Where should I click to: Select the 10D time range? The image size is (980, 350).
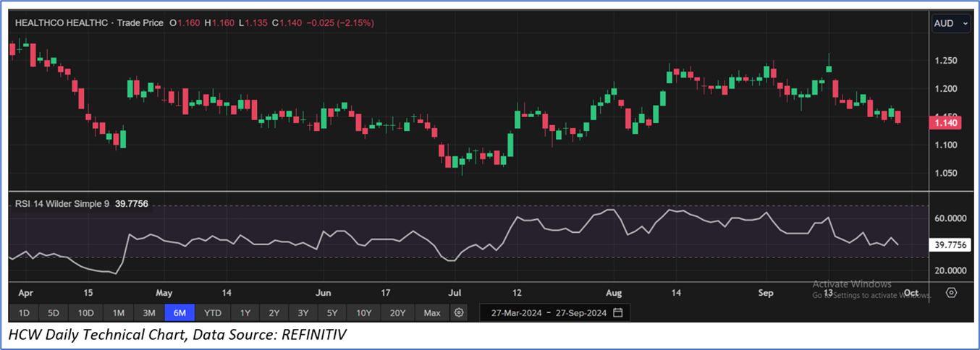pos(86,313)
